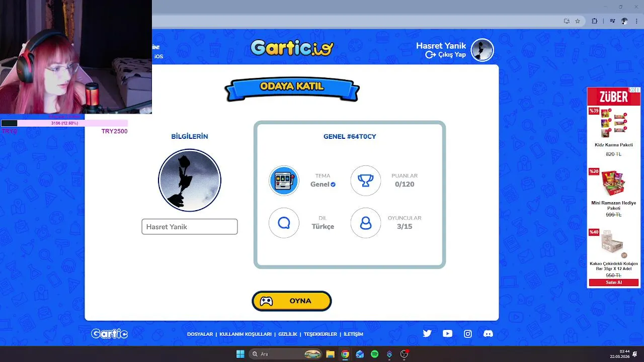This screenshot has width=644, height=362.
Task: Click the Gartic footer logo
Action: 109,334
